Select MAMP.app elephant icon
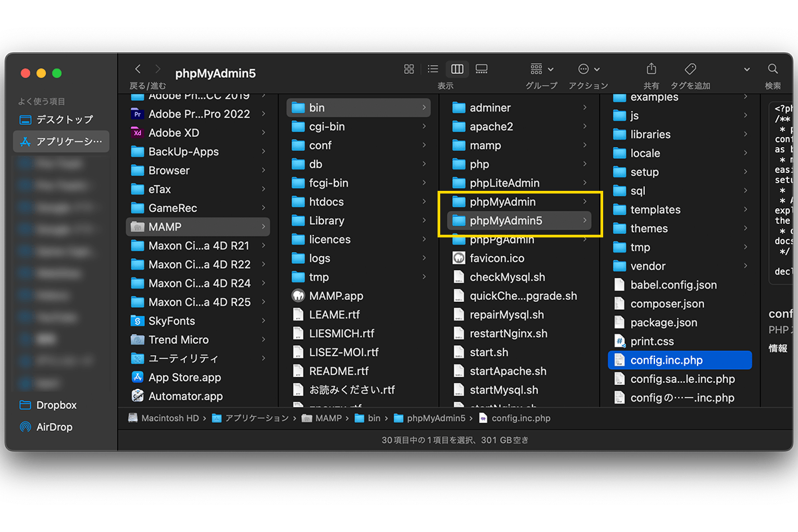The height and width of the screenshot is (532, 798). tap(299, 296)
